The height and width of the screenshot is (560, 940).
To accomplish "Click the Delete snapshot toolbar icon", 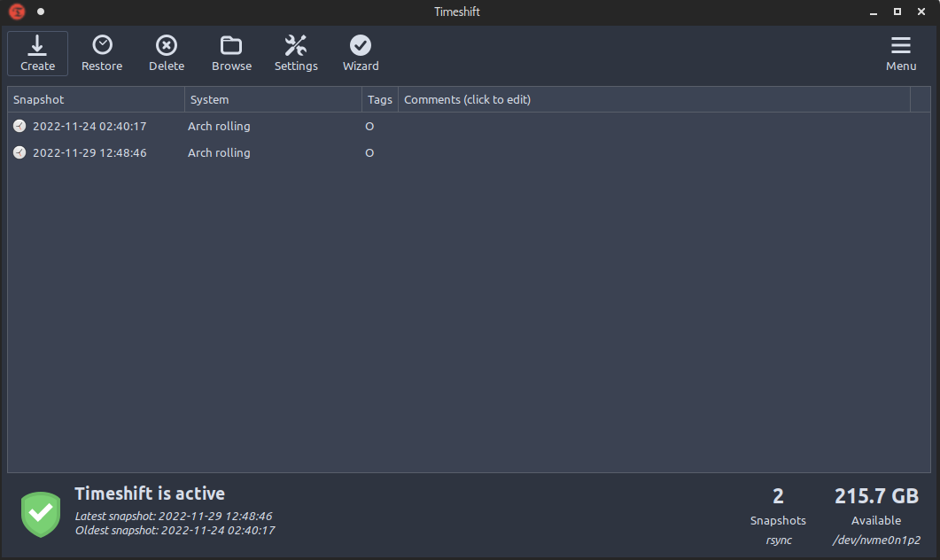I will point(167,53).
